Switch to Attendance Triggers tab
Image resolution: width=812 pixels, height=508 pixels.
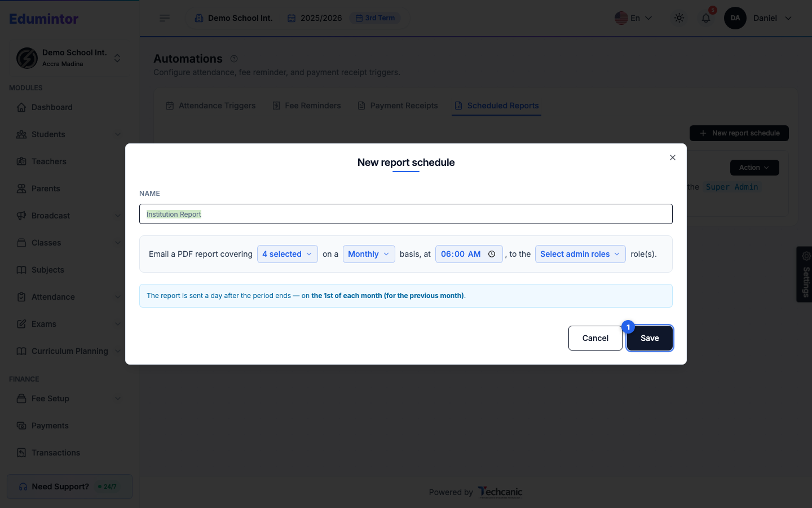pos(210,106)
